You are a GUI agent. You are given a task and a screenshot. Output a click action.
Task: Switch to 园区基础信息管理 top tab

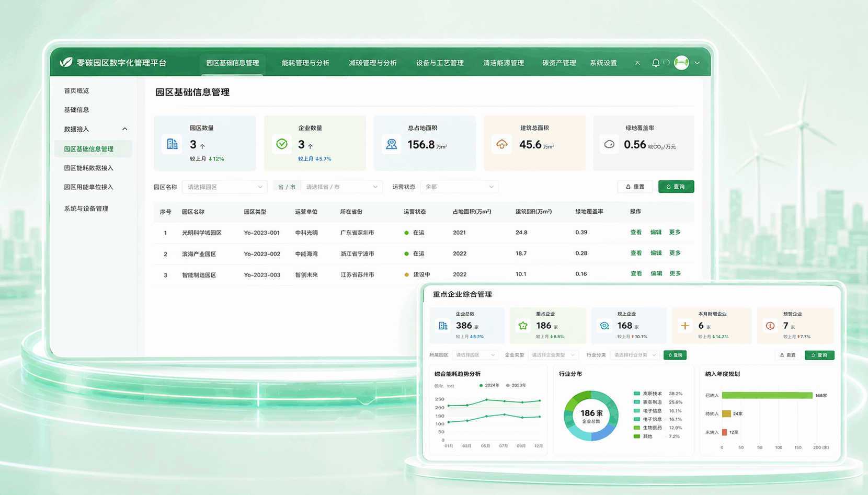click(x=233, y=63)
